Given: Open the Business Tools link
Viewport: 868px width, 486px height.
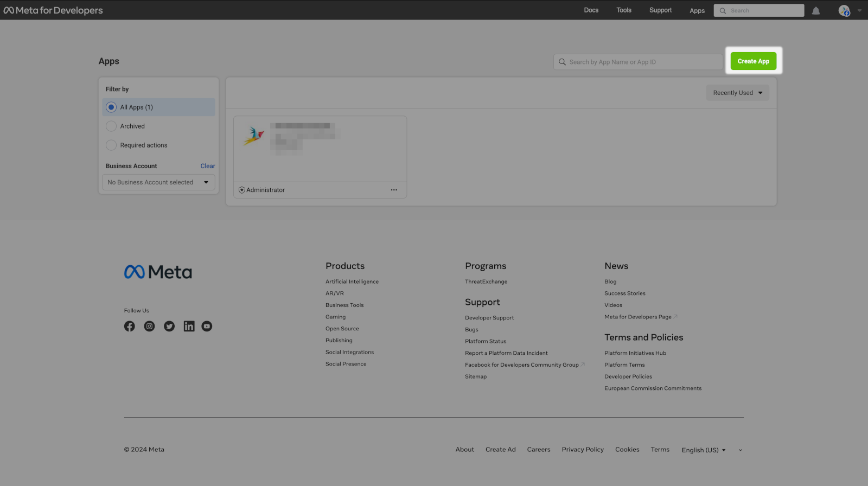Looking at the screenshot, I should coord(344,305).
